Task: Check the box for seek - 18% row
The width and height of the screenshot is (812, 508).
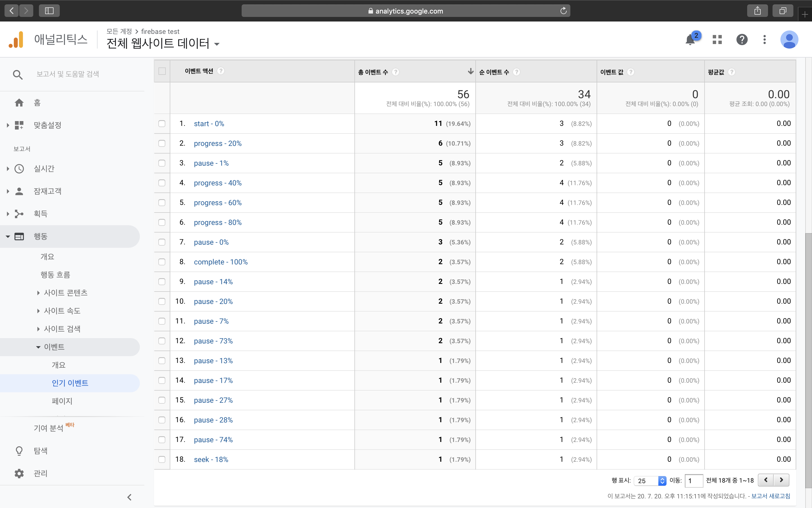Action: point(162,460)
